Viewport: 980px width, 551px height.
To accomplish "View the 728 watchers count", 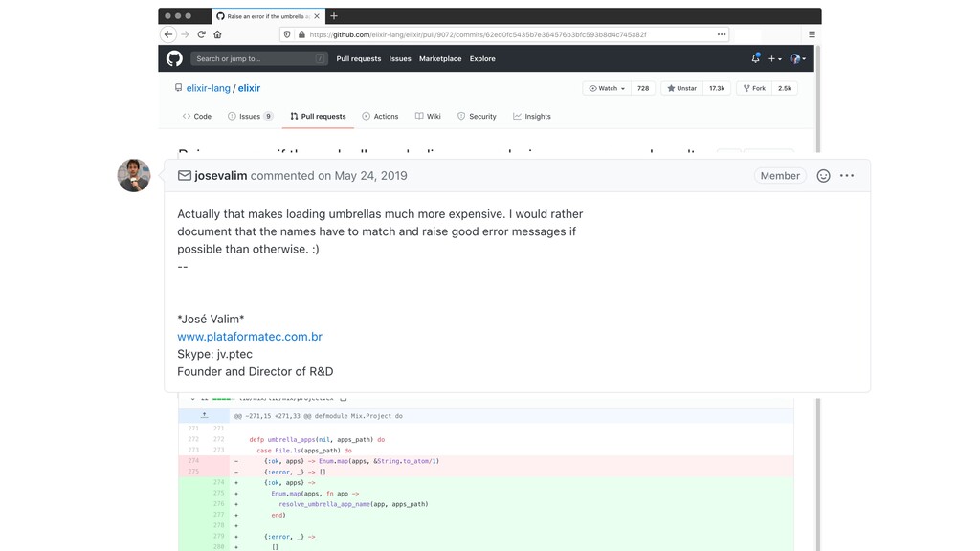I will [643, 88].
